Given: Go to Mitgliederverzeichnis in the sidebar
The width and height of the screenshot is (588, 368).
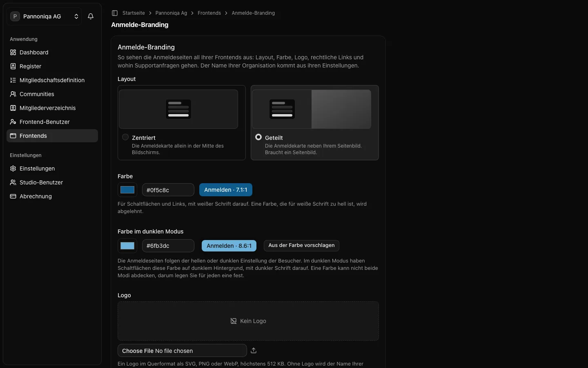Looking at the screenshot, I should click(52, 108).
